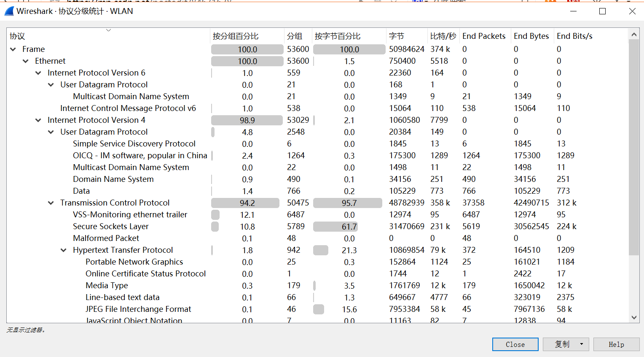The height and width of the screenshot is (357, 644).
Task: Select Simple Service Discovery Protocol row
Action: pos(317,144)
